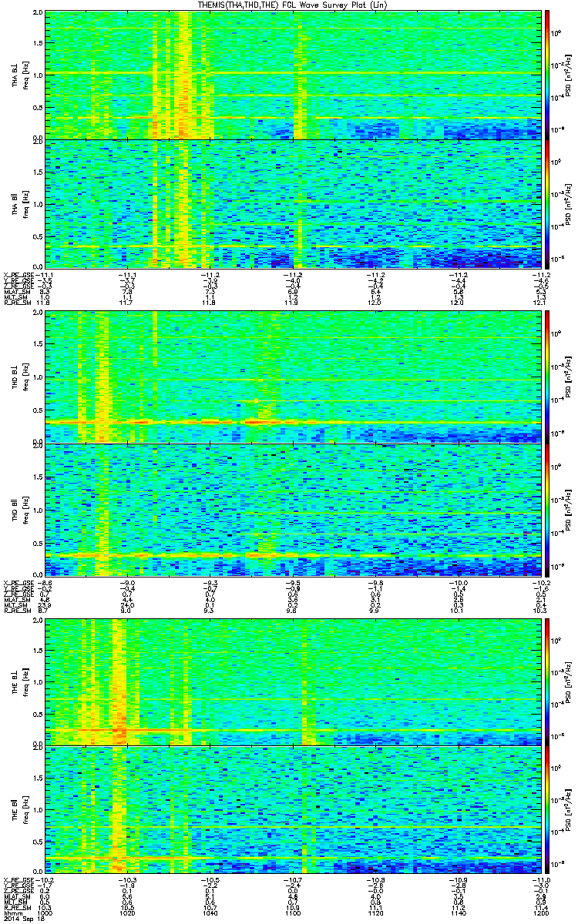
Task: Click the X_RE_GSE row label under the THE panels
Action: (18, 879)
